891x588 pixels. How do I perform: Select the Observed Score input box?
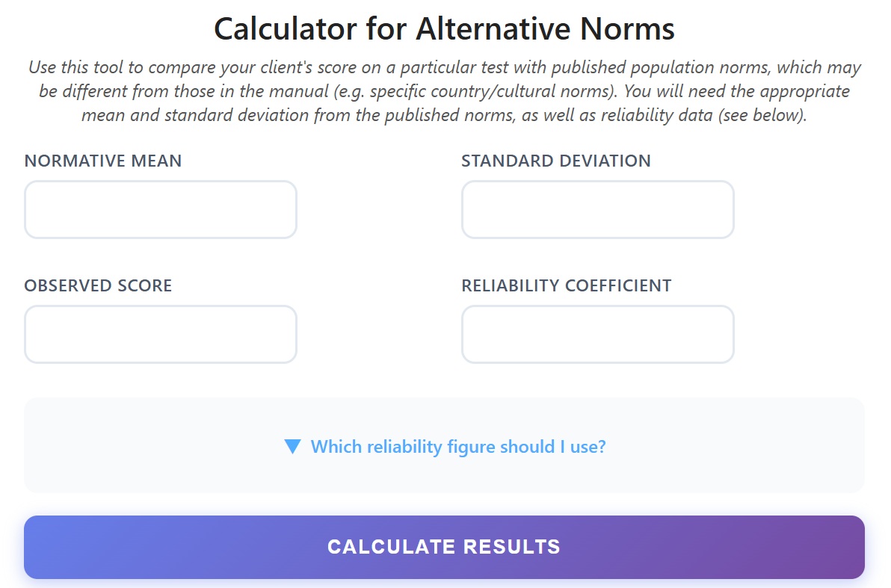tap(161, 334)
